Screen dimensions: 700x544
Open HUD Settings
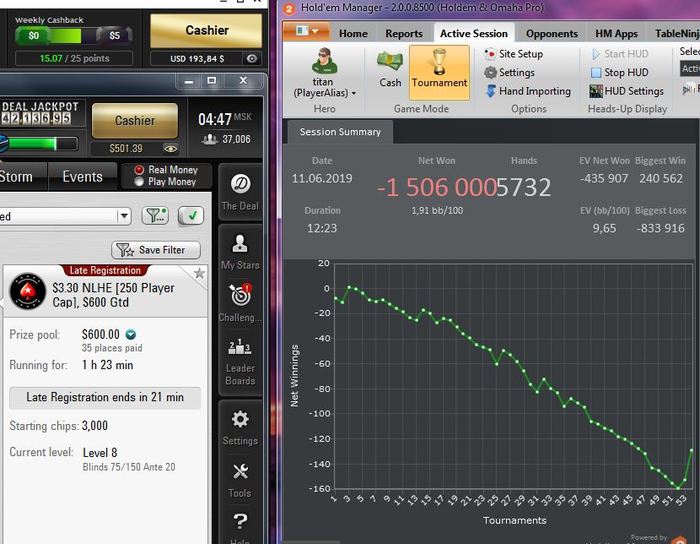pos(626,91)
